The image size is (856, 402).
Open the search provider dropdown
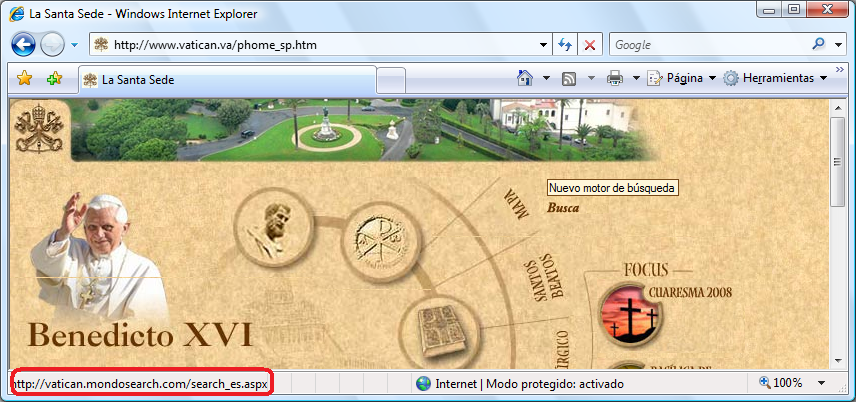click(x=839, y=45)
